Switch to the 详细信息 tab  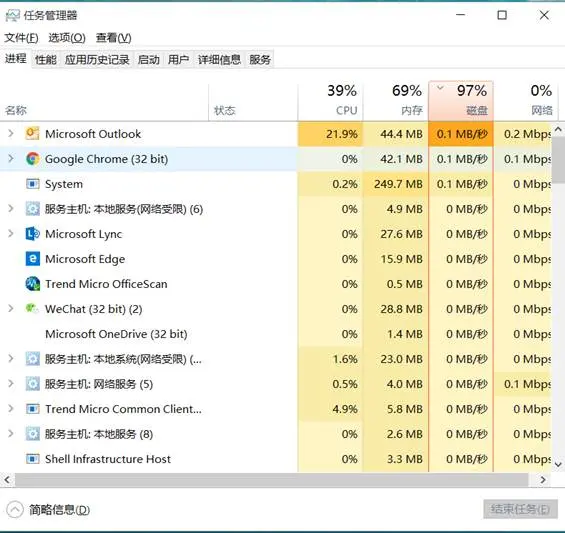click(219, 59)
